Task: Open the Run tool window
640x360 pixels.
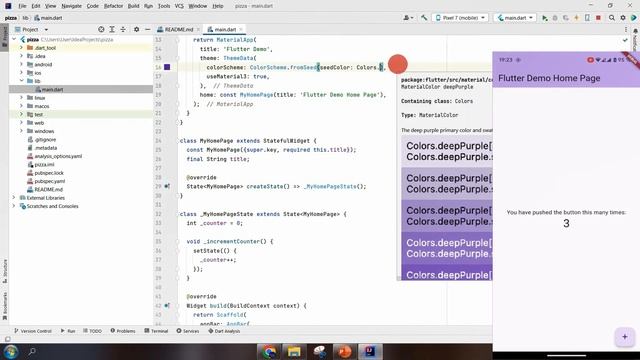Action: [x=68, y=331]
